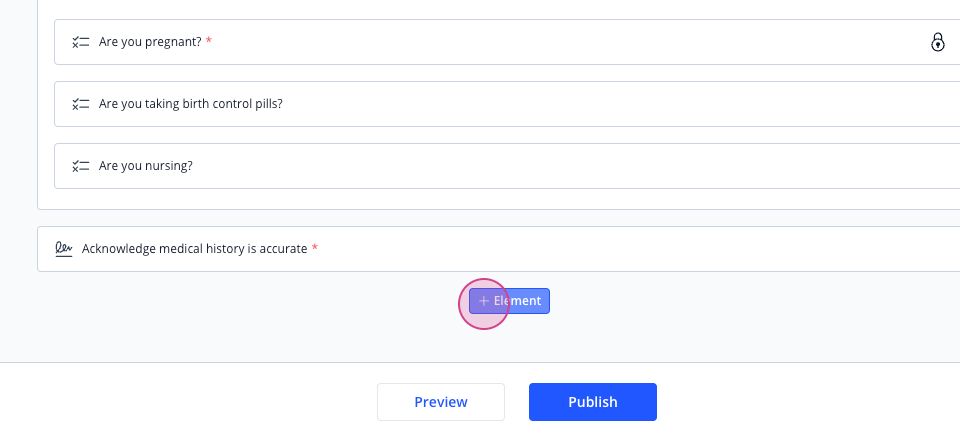
Task: Open the Preview of the form
Action: pyautogui.click(x=441, y=402)
